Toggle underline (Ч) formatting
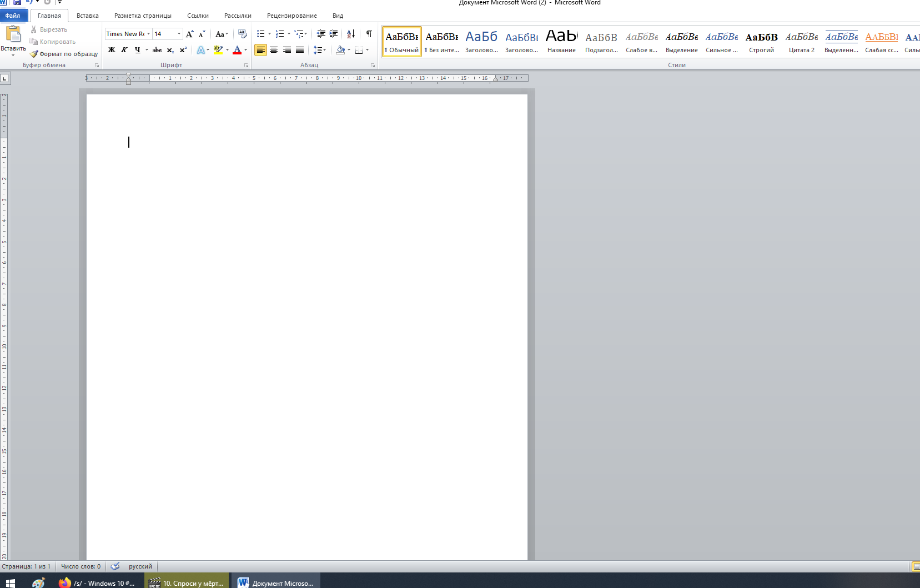Image resolution: width=920 pixels, height=588 pixels. tap(137, 50)
